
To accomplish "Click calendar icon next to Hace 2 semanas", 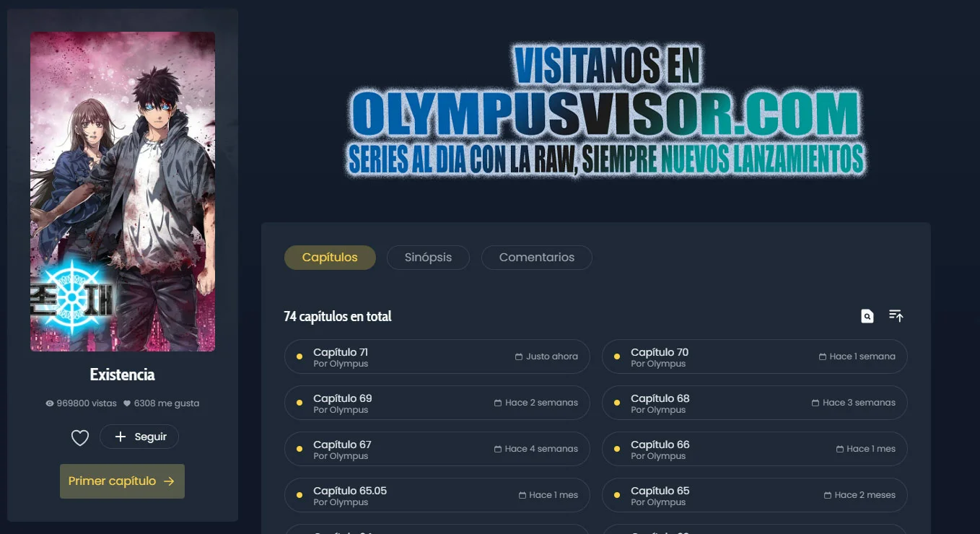I will click(498, 403).
